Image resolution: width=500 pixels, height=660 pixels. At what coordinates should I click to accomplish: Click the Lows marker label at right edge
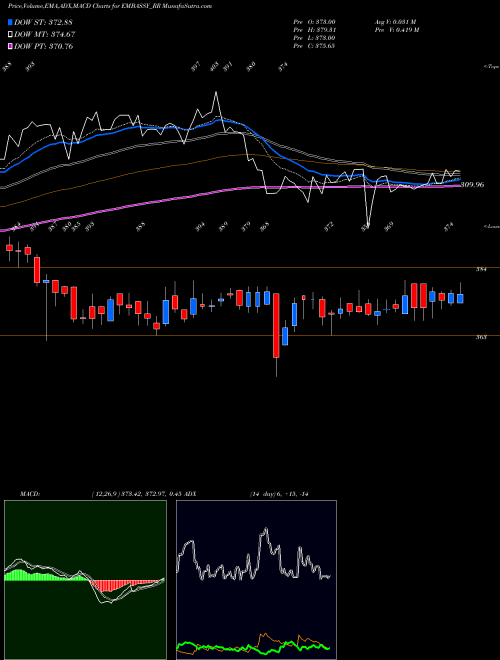pos(492,226)
